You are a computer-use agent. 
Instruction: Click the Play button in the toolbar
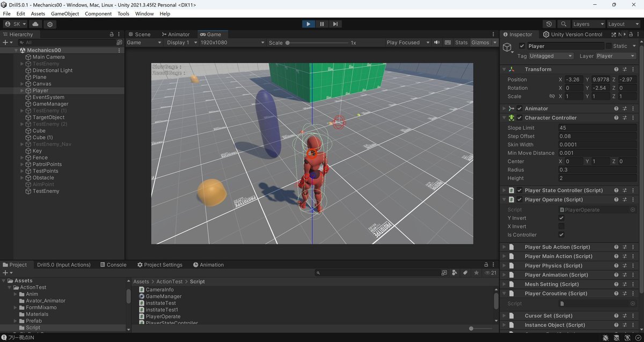[308, 24]
